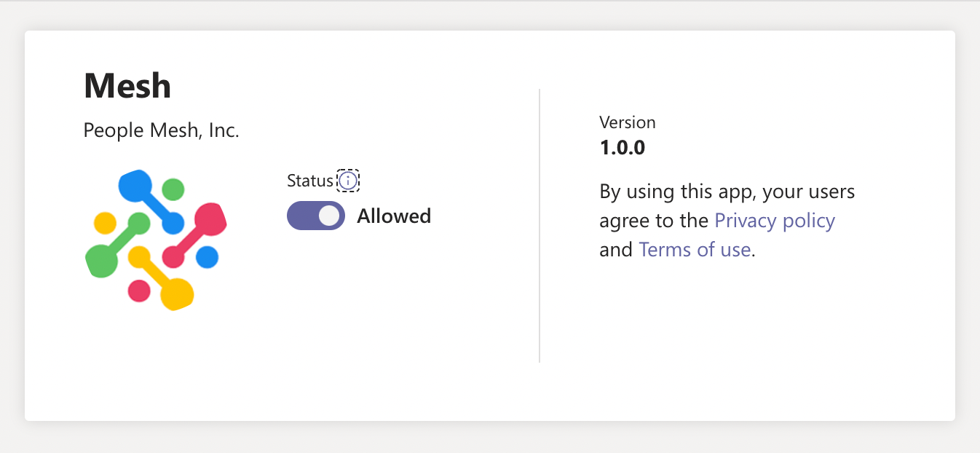The image size is (980, 453).
Task: Open the Privacy policy link
Action: pyautogui.click(x=775, y=221)
